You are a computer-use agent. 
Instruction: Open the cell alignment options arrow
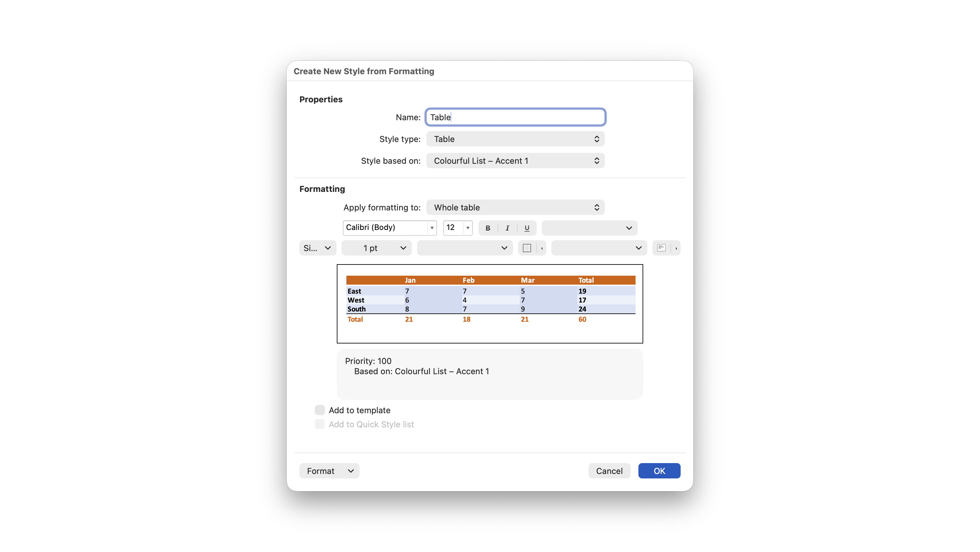(676, 248)
